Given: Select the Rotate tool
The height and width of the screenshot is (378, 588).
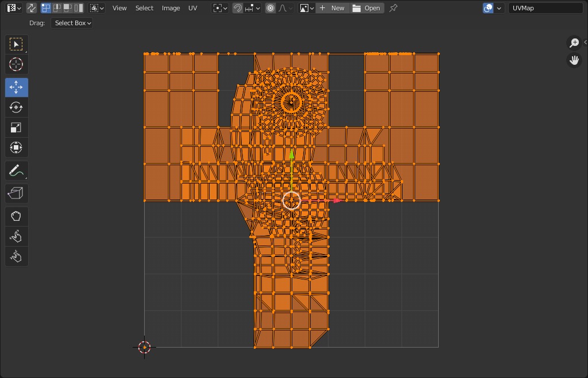Looking at the screenshot, I should 16,107.
